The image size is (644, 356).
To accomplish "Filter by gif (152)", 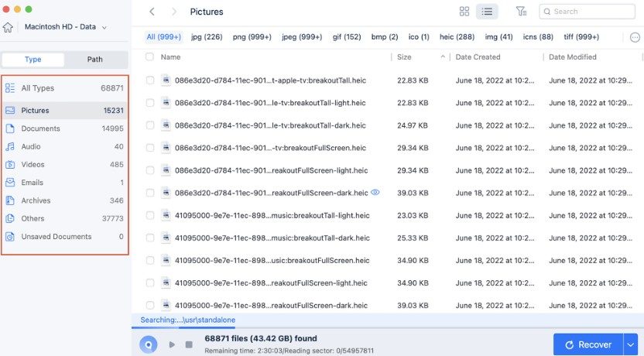I will pos(347,37).
